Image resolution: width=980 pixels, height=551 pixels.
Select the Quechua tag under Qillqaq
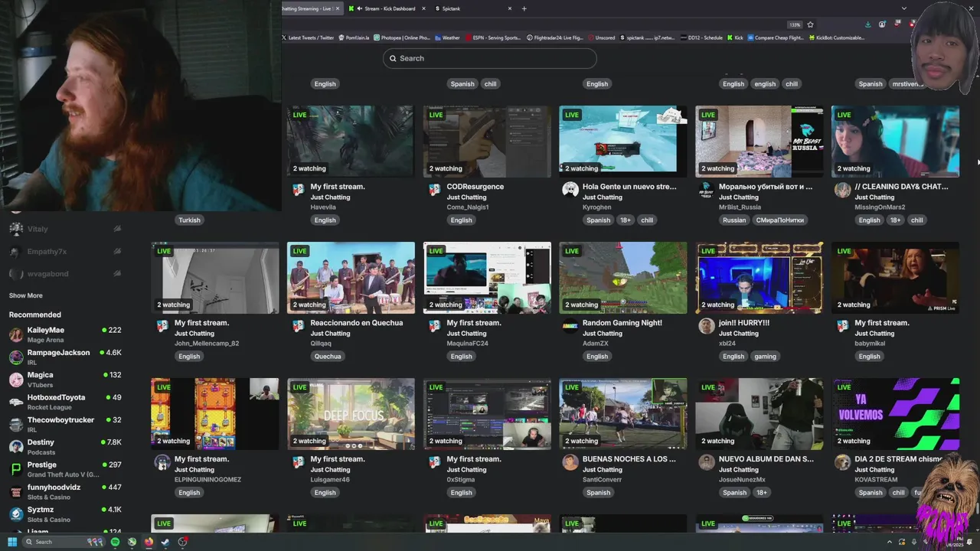tap(328, 356)
